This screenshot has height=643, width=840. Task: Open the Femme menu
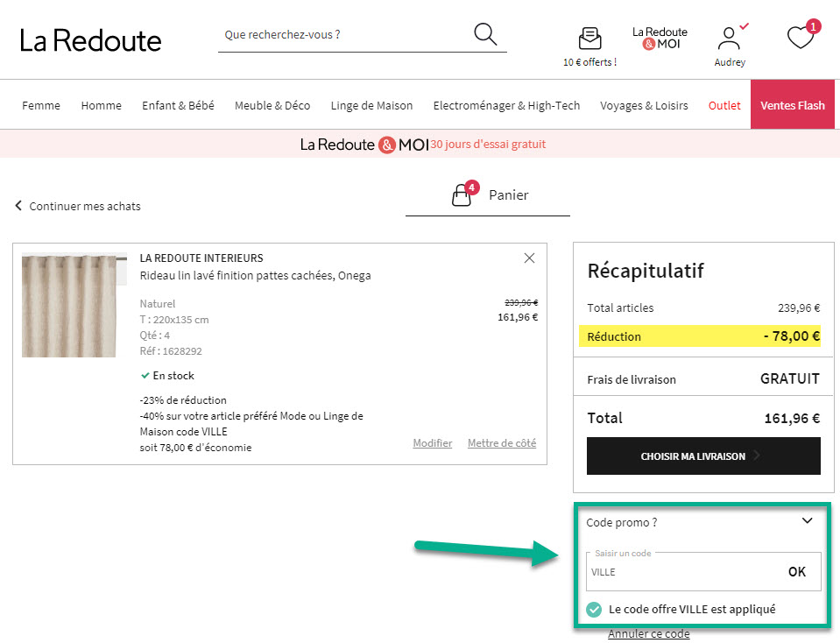coord(41,105)
